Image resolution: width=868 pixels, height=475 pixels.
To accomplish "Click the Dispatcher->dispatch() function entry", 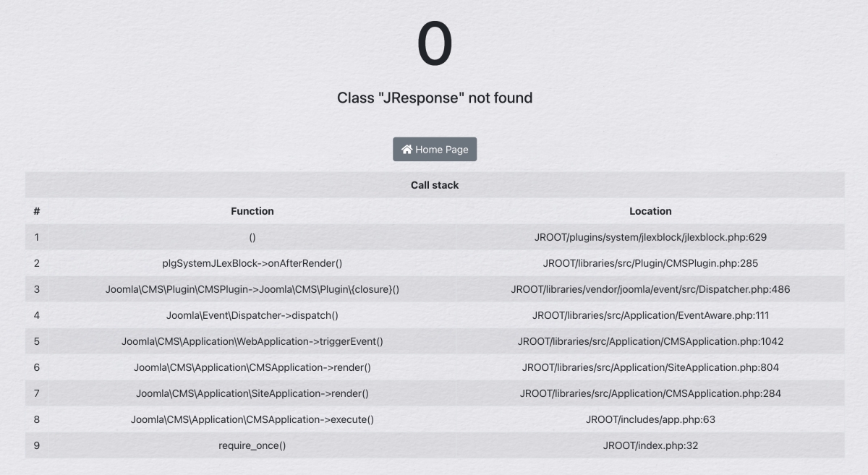I will point(252,315).
